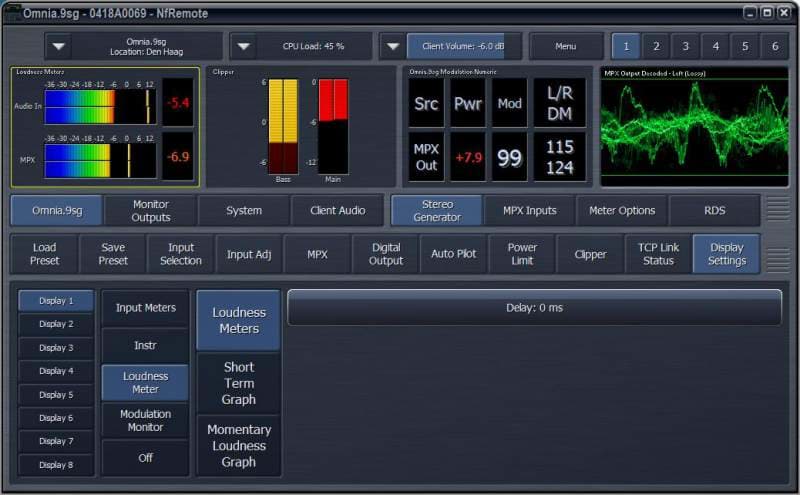800x495 pixels.
Task: Choose Loudness Meter display type
Action: click(145, 383)
